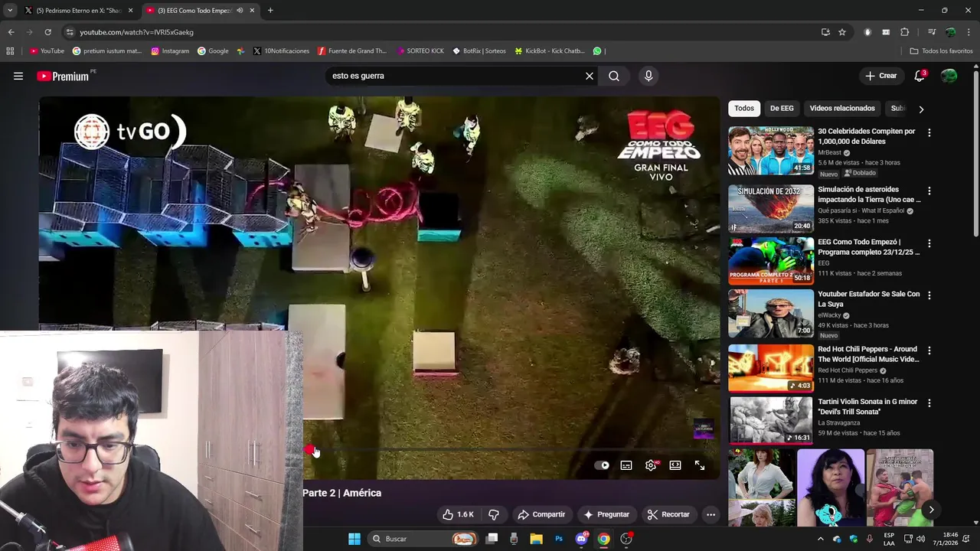Select the Todos filter chip
The image size is (980, 551).
pos(744,109)
